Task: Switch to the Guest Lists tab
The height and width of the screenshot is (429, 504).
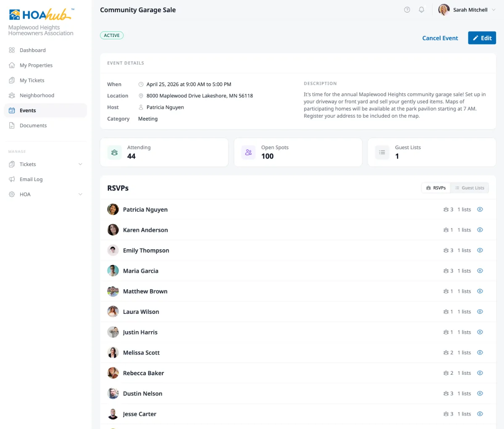Action: (x=469, y=187)
